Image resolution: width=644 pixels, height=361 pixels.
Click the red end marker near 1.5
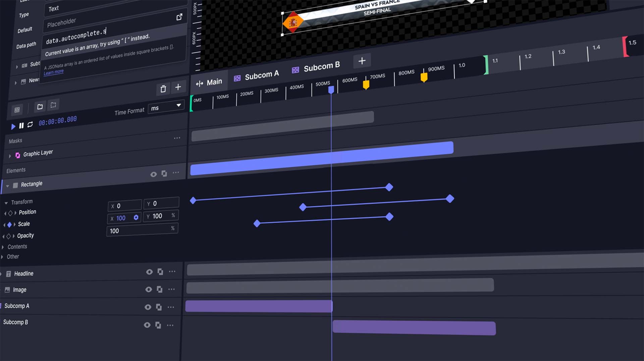point(626,46)
